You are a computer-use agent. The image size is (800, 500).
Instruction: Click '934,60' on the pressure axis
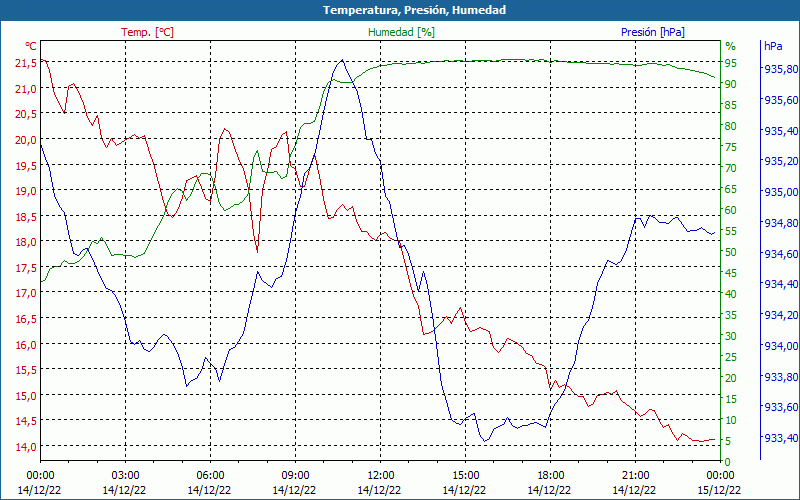point(781,254)
